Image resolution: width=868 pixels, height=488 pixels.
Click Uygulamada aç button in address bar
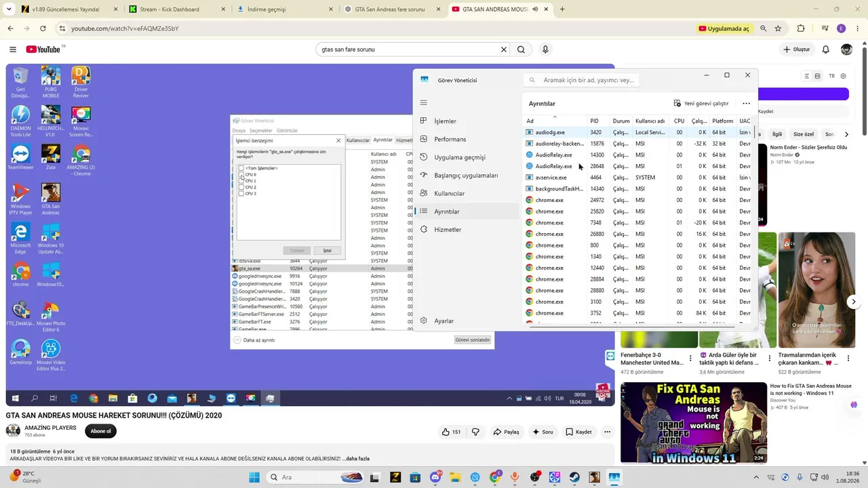click(x=724, y=28)
